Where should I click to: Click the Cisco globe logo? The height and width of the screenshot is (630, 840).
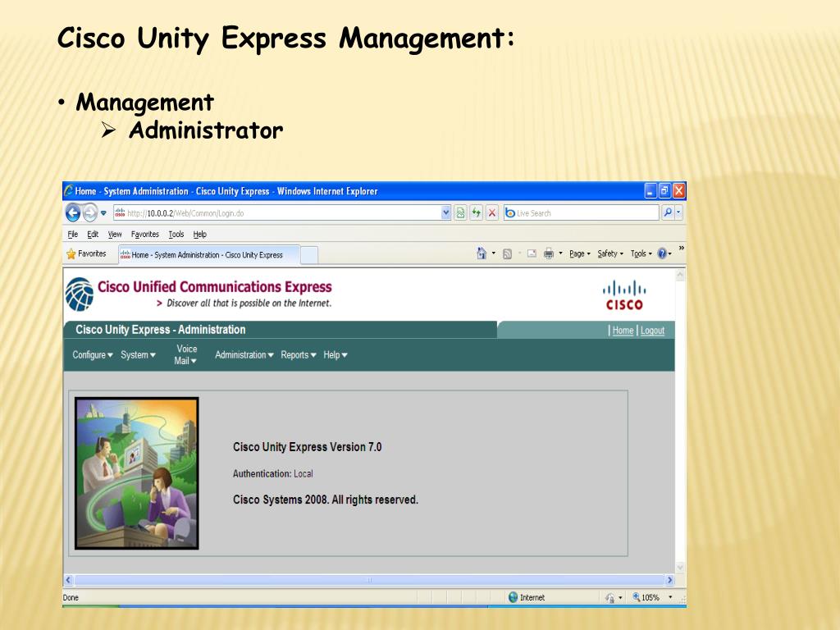[80, 294]
